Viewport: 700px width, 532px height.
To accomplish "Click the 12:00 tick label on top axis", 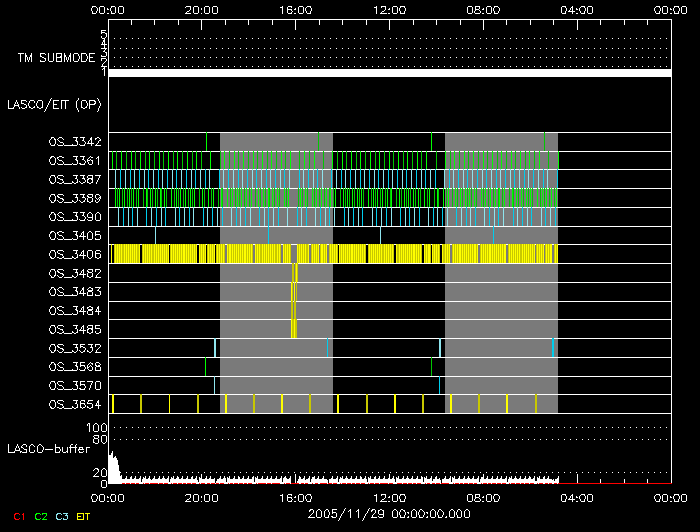I will 388,9.
